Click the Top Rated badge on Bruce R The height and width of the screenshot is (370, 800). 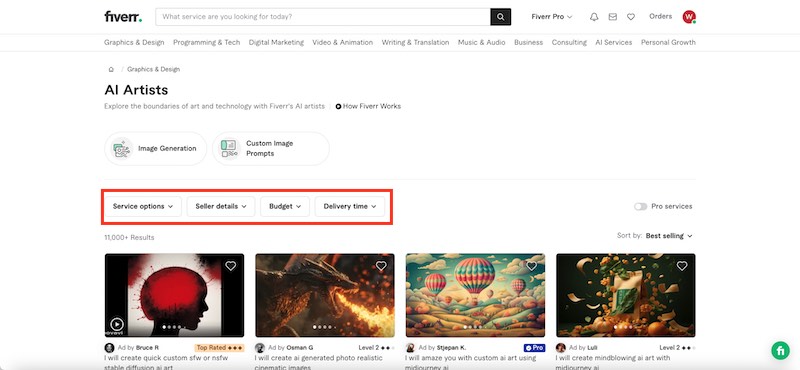point(219,348)
